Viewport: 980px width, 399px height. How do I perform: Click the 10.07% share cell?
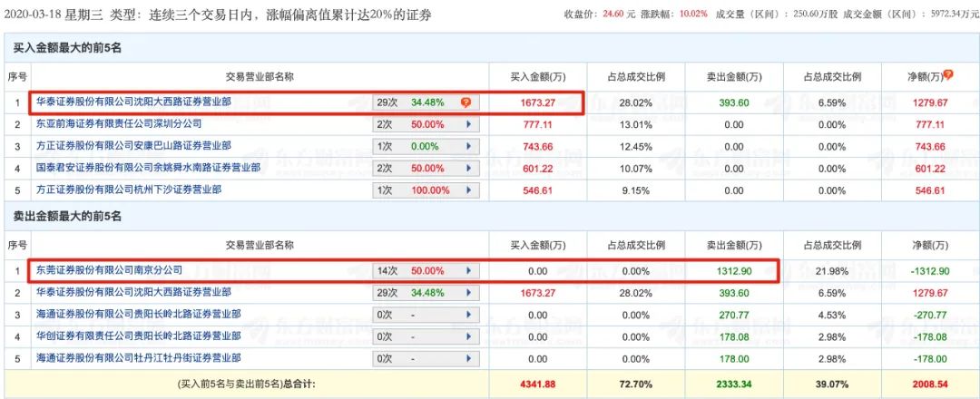(x=636, y=168)
